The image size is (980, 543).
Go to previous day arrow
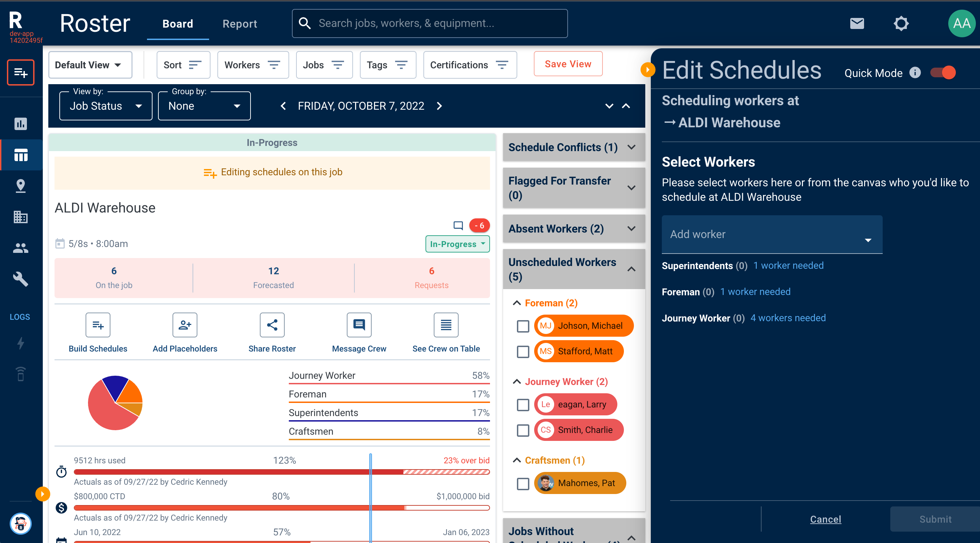pos(283,106)
